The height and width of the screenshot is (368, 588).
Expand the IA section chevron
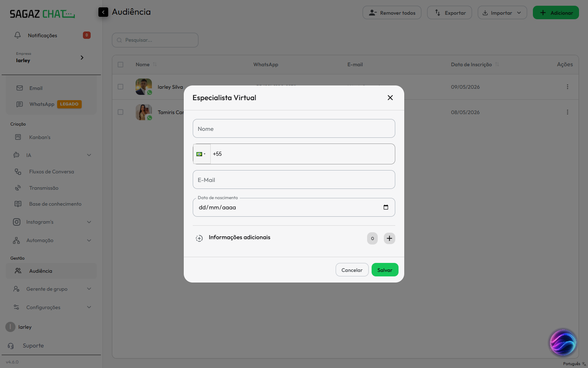pos(89,155)
